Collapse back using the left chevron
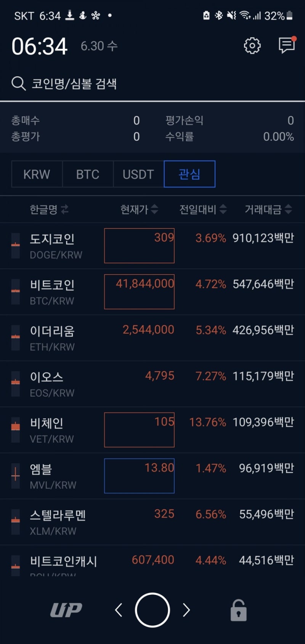This screenshot has width=305, height=644. click(x=119, y=609)
